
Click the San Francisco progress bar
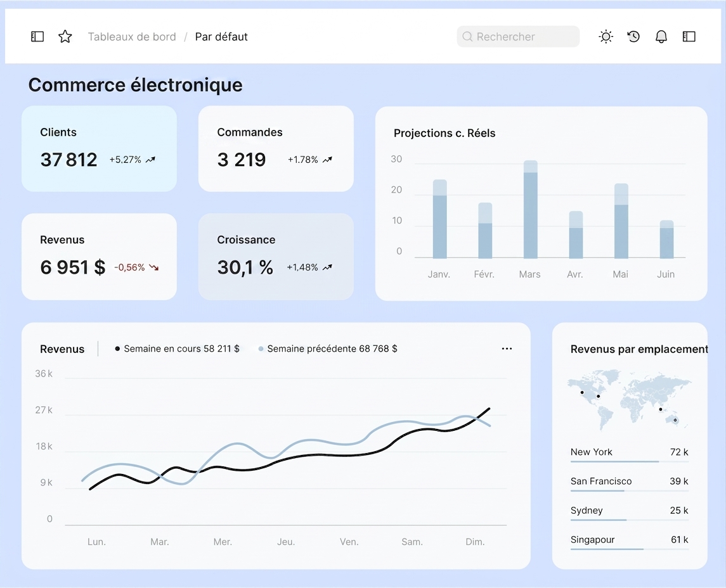(x=630, y=491)
